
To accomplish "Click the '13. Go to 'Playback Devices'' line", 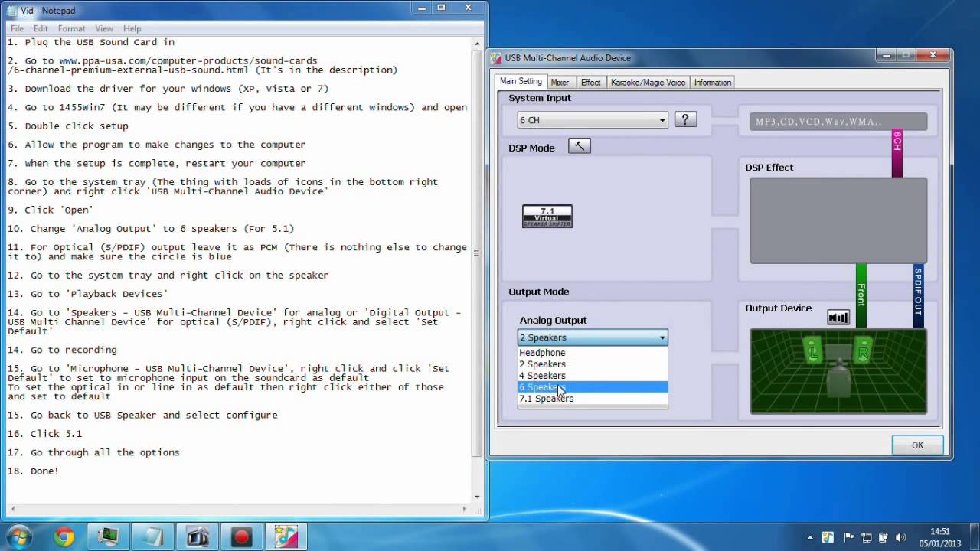I will point(88,294).
